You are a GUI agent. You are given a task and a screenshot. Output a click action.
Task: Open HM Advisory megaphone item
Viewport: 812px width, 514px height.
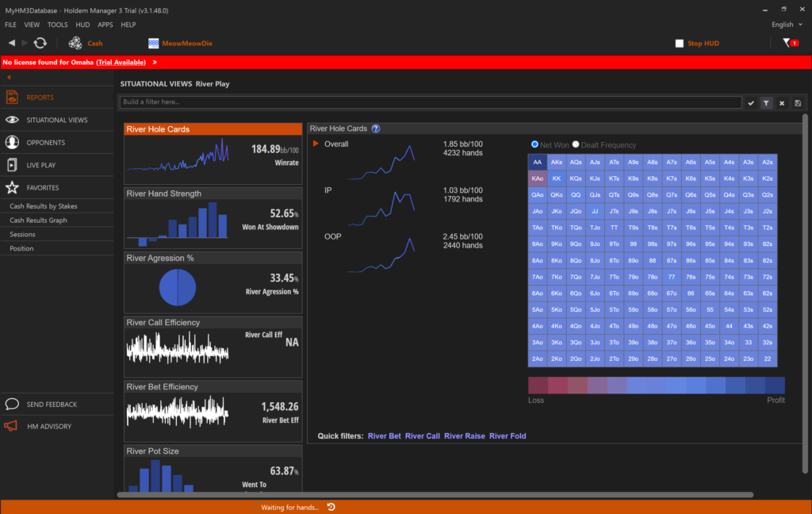tap(57, 427)
